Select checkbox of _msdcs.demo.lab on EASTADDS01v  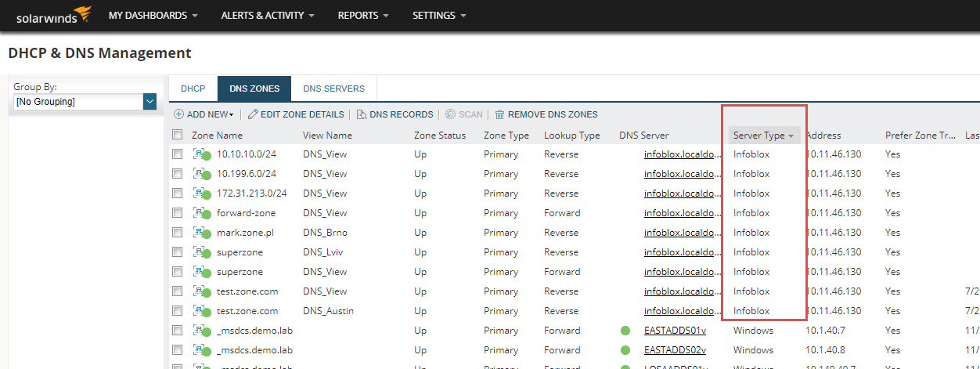178,331
